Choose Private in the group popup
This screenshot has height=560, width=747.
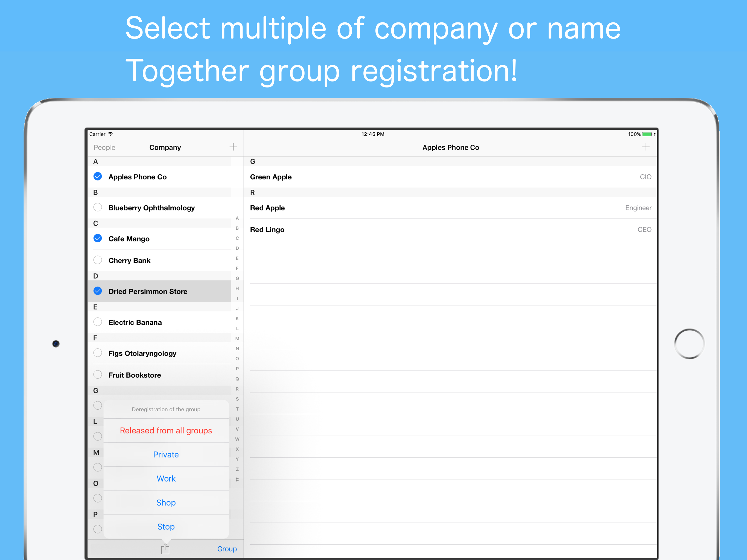click(x=166, y=455)
